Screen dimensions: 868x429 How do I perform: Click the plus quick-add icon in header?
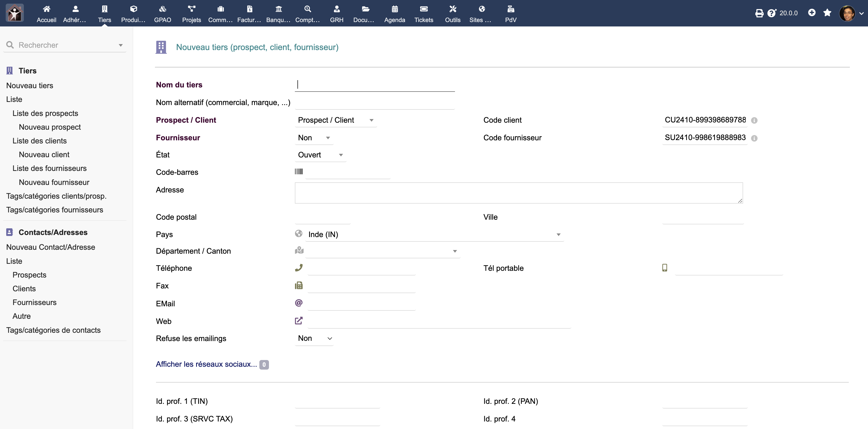812,13
